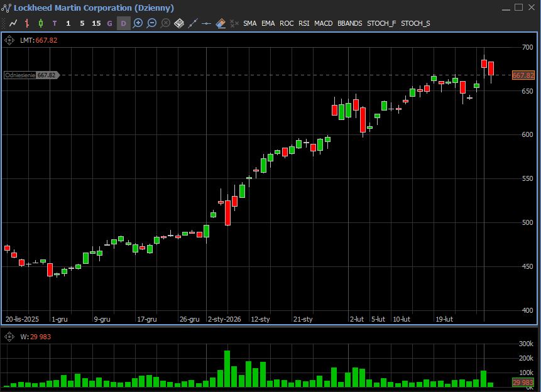Screen dimensions: 541x392
Task: Add the MACD indicator
Action: (324, 23)
